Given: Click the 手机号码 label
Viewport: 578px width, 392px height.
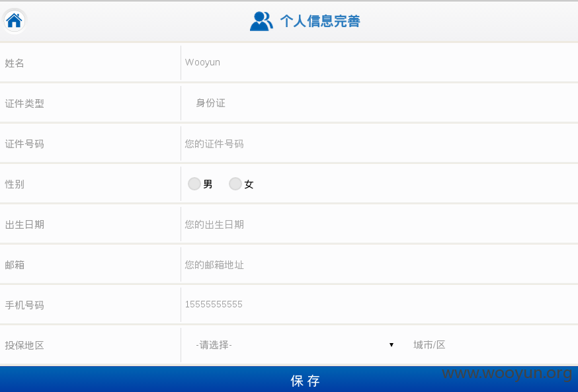Looking at the screenshot, I should pos(24,305).
